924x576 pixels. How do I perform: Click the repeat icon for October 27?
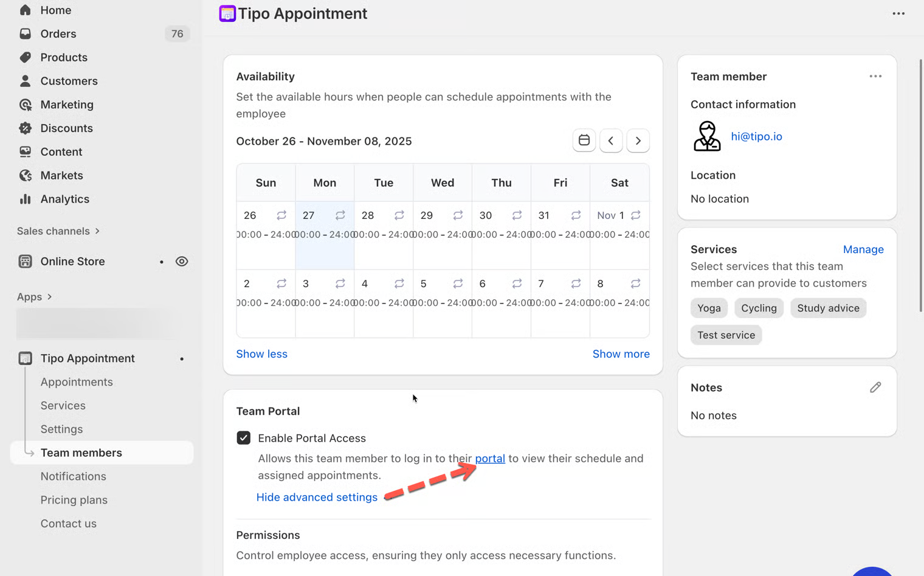(x=340, y=215)
